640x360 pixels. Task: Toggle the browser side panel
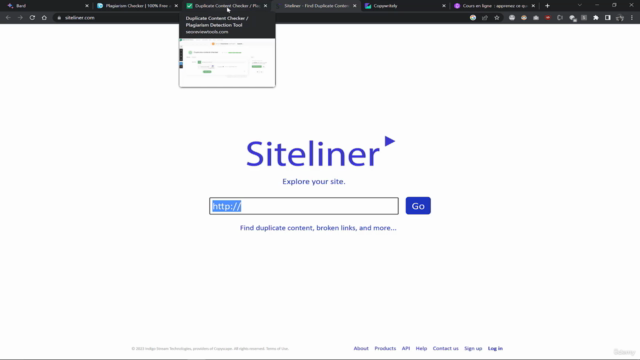tap(608, 18)
